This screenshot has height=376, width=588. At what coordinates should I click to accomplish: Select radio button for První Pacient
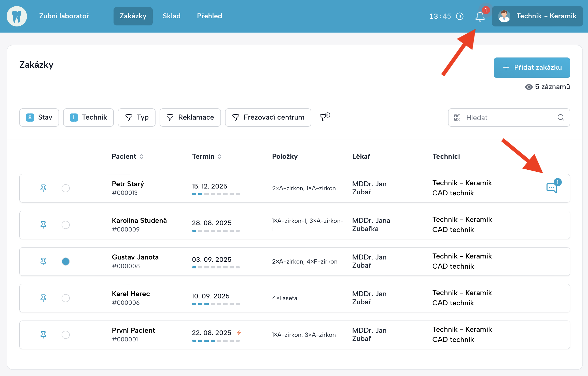66,335
